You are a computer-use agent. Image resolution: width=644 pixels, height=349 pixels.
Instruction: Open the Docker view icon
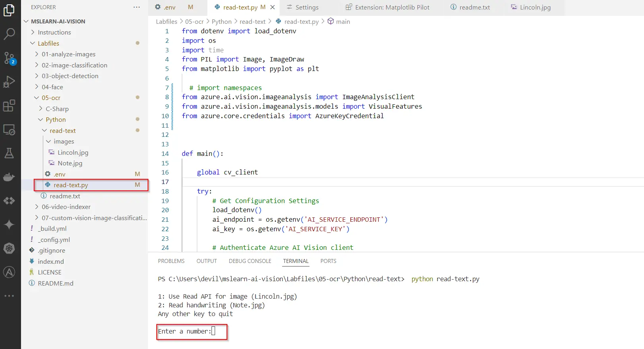pyautogui.click(x=9, y=177)
